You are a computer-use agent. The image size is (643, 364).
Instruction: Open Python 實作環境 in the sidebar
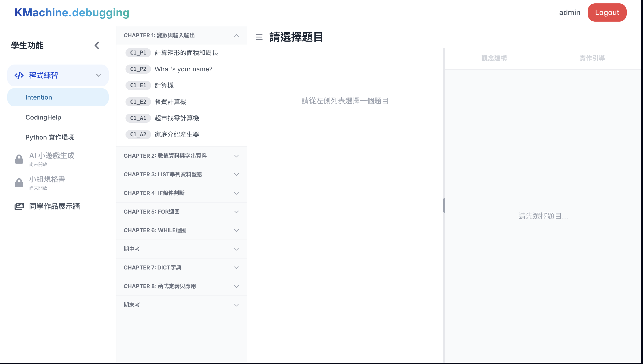[x=58, y=137]
